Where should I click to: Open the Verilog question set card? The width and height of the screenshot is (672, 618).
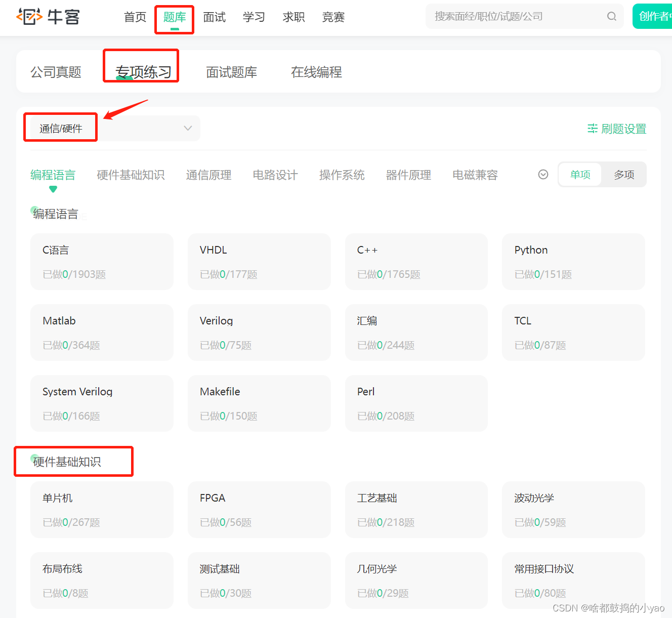pos(259,333)
